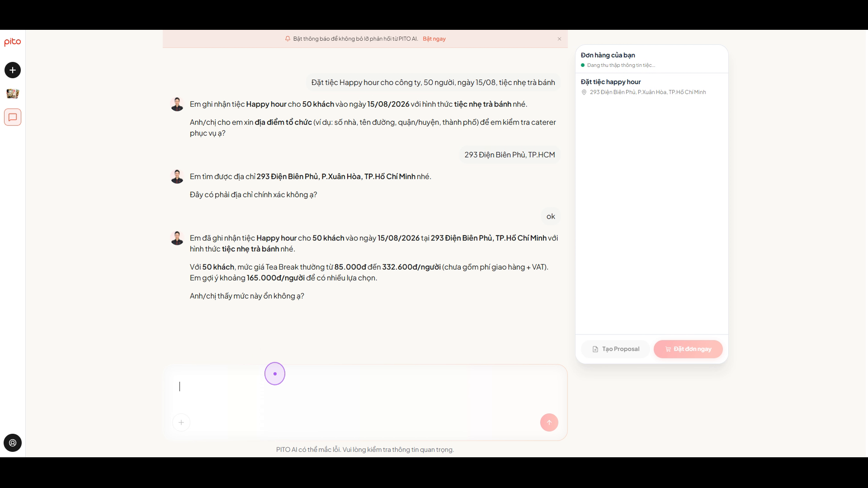Click the location pin icon in the order panel
This screenshot has width=868, height=488.
coord(584,92)
